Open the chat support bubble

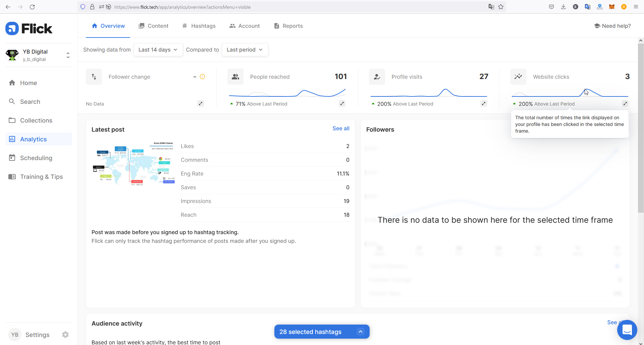(x=627, y=330)
